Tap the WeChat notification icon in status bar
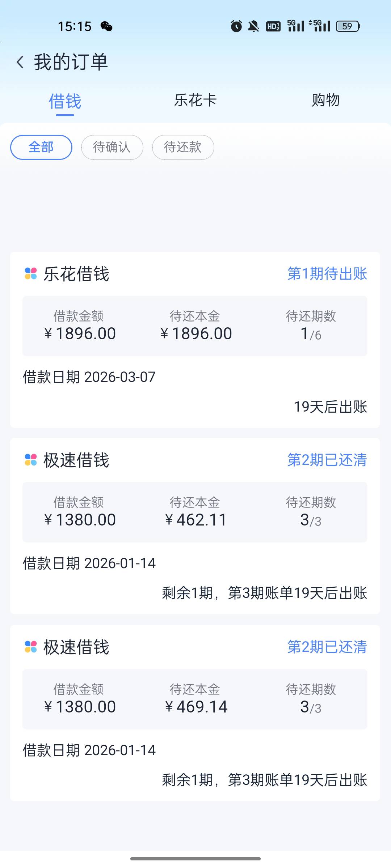Image resolution: width=391 pixels, height=868 pixels. 106,26
